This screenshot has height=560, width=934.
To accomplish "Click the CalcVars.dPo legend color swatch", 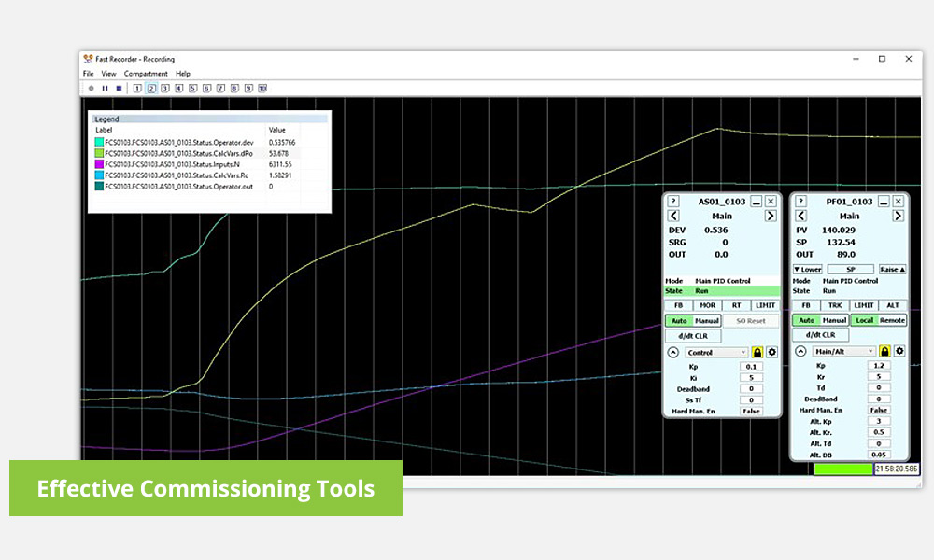I will (x=99, y=154).
